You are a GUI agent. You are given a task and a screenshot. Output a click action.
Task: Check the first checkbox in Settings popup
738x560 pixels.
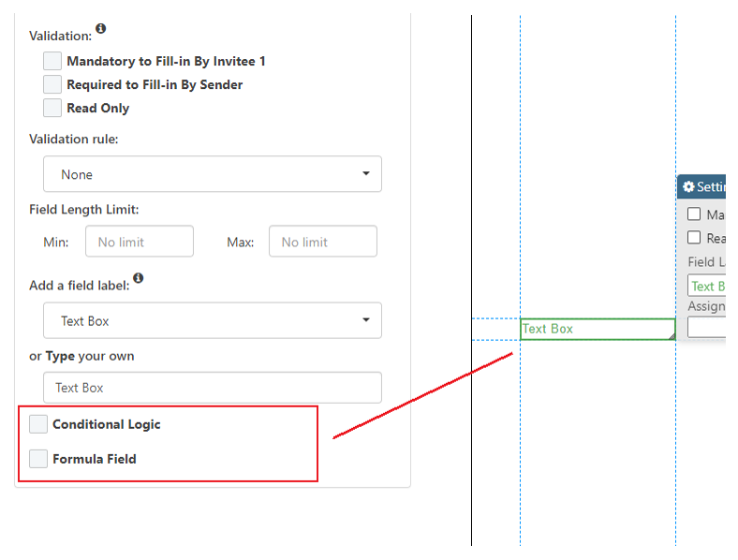coord(694,214)
